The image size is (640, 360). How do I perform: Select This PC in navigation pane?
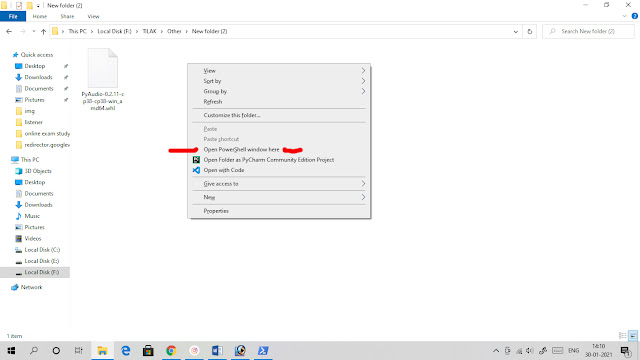[30, 160]
